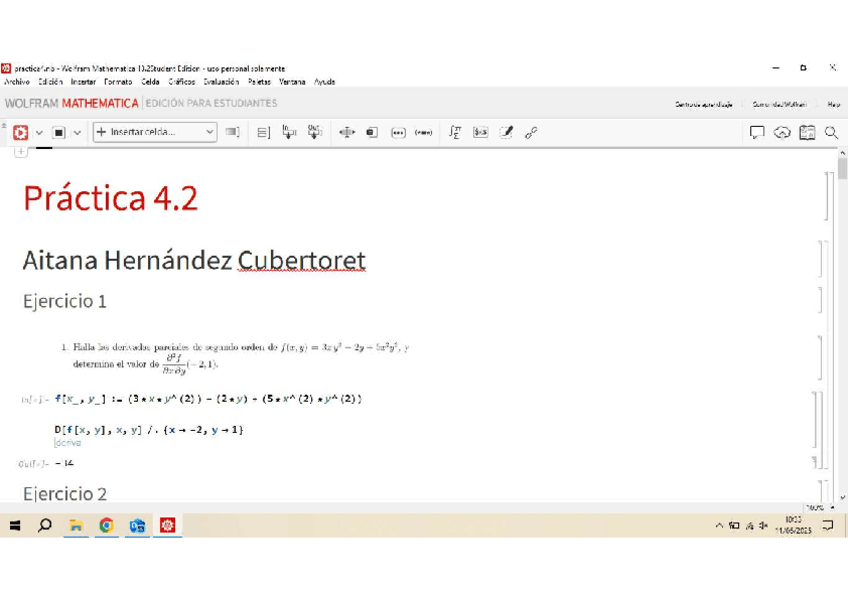Select the drawing pencil tool icon
Viewport: 848px width, 599px height.
coord(506,132)
